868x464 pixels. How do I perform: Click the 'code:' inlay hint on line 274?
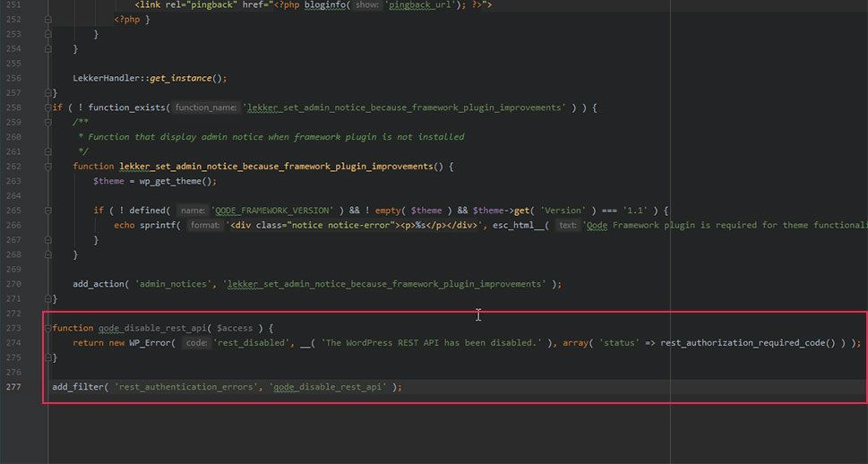pos(196,342)
